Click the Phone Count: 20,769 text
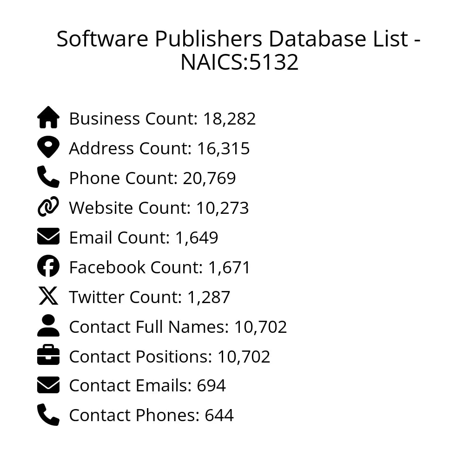This screenshot has width=476, height=476. (152, 178)
